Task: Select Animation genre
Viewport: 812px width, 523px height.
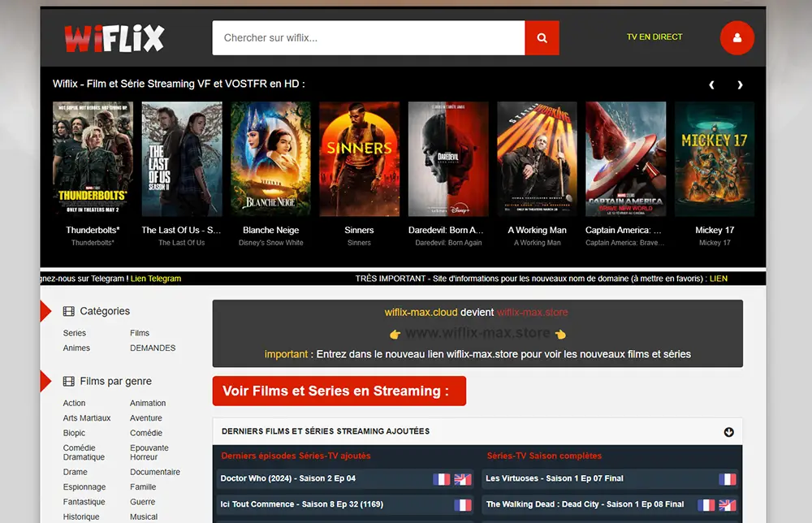Action: click(148, 403)
